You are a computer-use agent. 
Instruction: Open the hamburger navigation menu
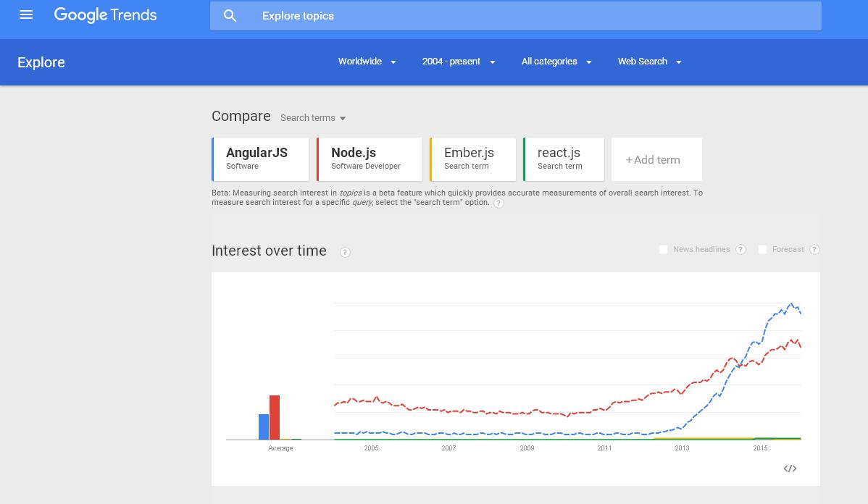point(26,14)
